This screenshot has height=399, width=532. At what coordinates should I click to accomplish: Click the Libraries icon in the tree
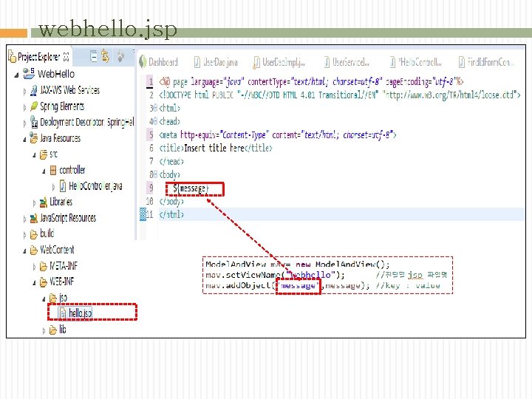(x=44, y=202)
